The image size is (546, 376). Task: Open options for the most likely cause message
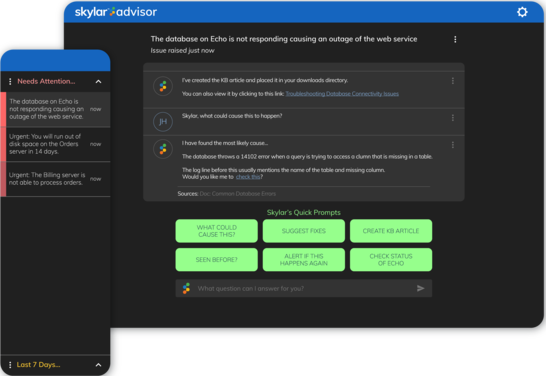[x=453, y=145]
